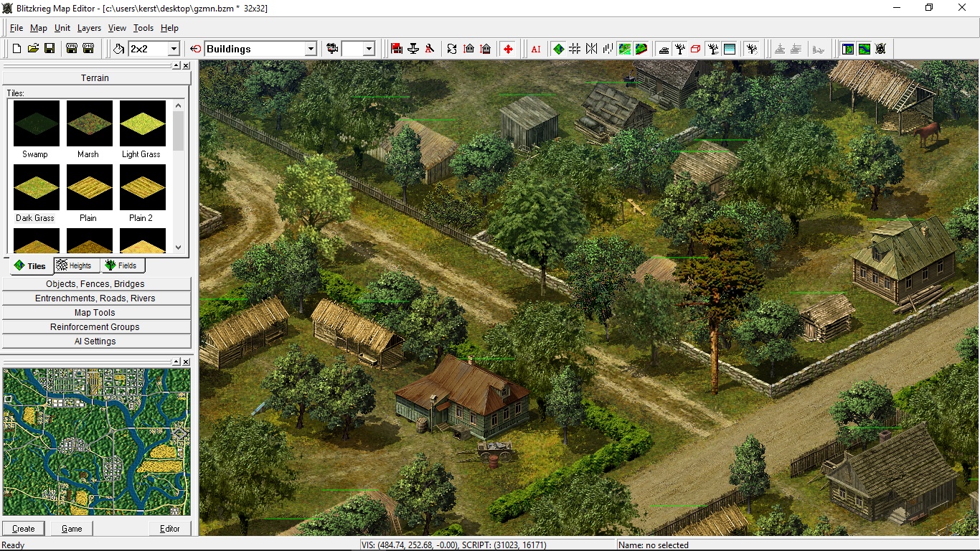Image resolution: width=980 pixels, height=551 pixels.
Task: Collapse the Terrain section header
Action: (95, 77)
